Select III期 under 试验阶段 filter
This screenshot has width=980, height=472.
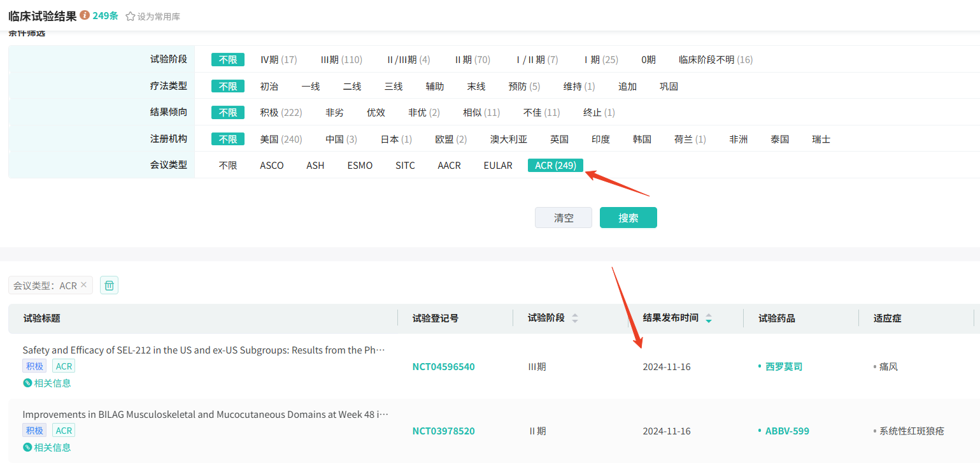[341, 59]
